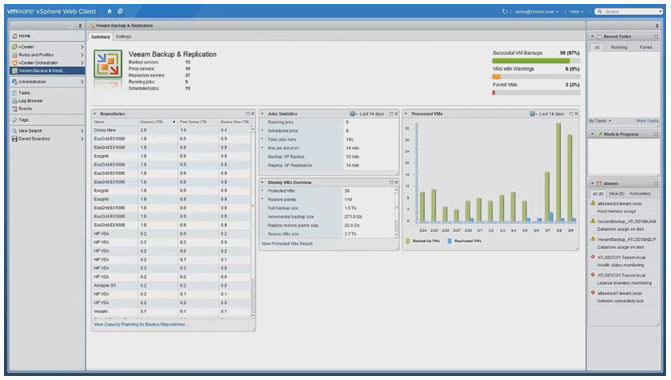Switch to the Settings tab
The width and height of the screenshot is (671, 380).
[124, 37]
